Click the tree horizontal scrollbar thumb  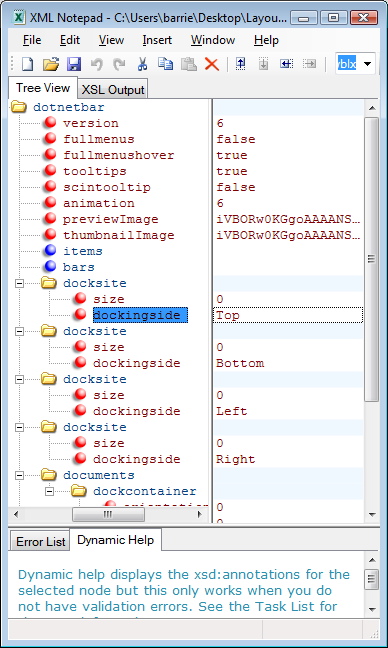tap(108, 515)
